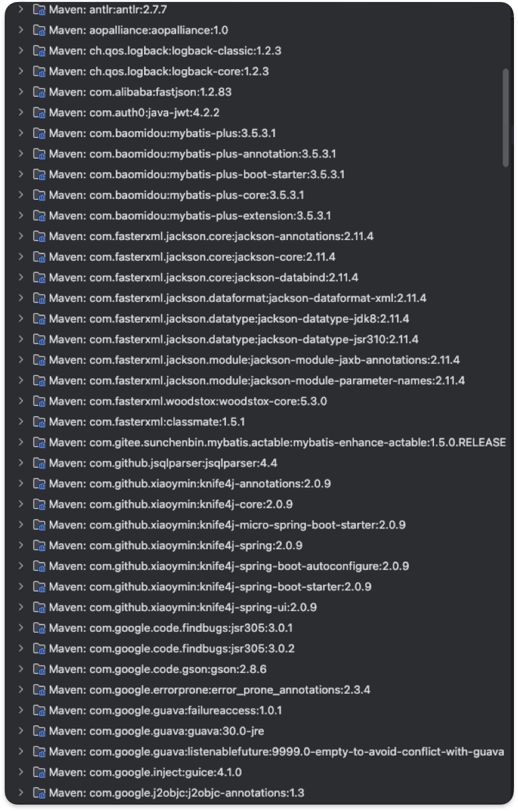The height and width of the screenshot is (812, 518).
Task: Click the library icon for fastjson:1.2.83
Action: coord(39,92)
